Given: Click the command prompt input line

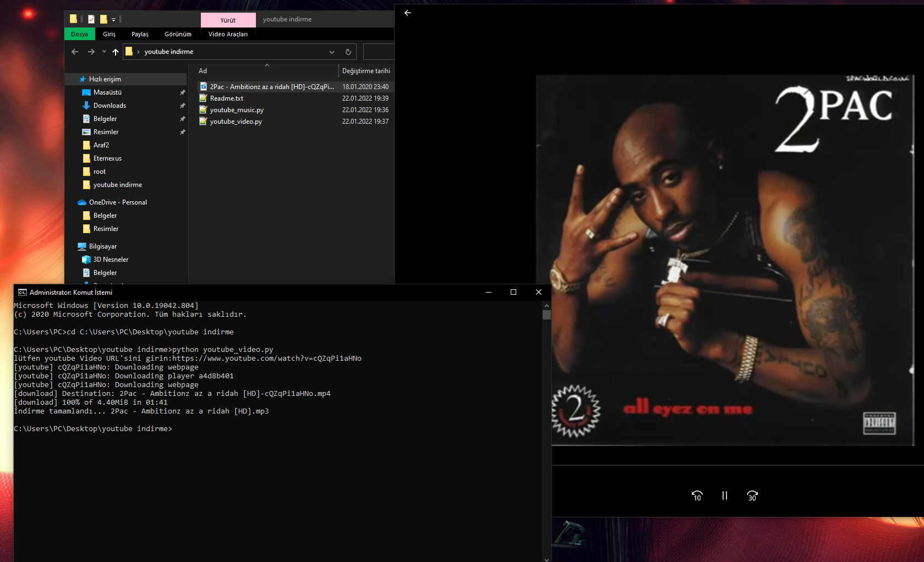Looking at the screenshot, I should coord(92,429).
